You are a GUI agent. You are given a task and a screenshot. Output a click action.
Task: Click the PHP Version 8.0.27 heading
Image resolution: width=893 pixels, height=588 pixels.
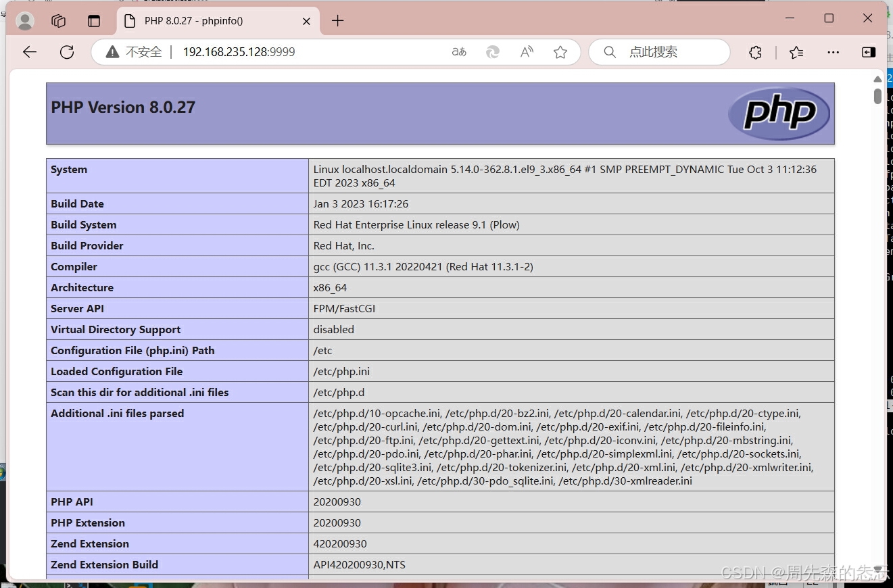coord(123,107)
